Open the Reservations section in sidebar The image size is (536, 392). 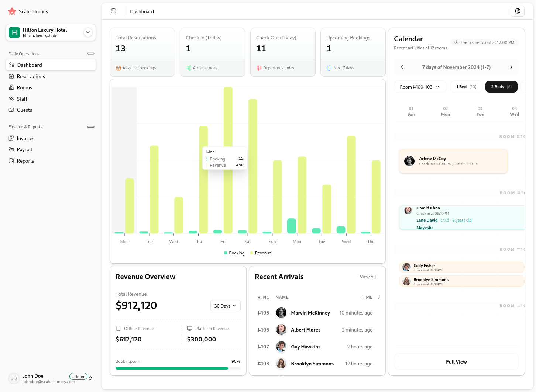[31, 76]
